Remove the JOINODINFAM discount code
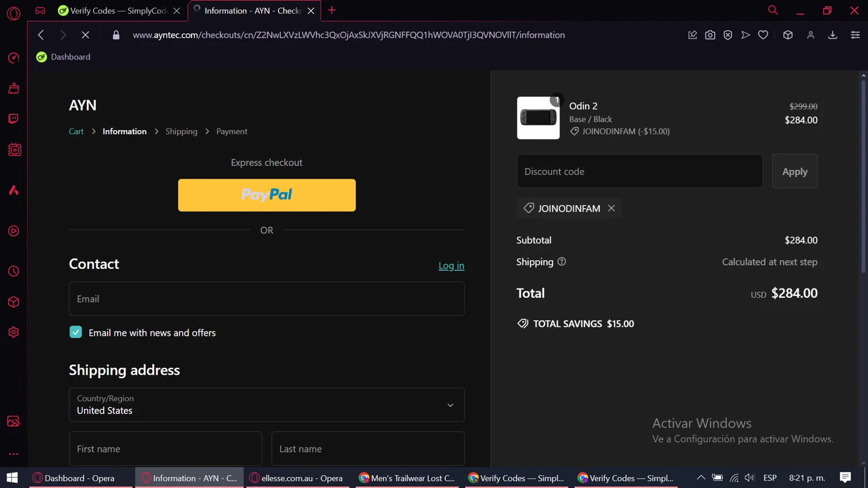The width and height of the screenshot is (868, 488). click(x=611, y=208)
